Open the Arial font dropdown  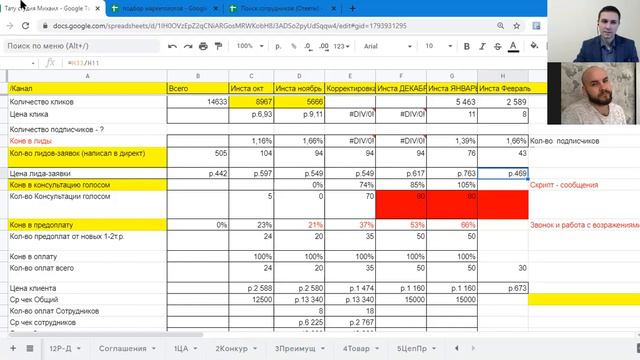coord(387,46)
